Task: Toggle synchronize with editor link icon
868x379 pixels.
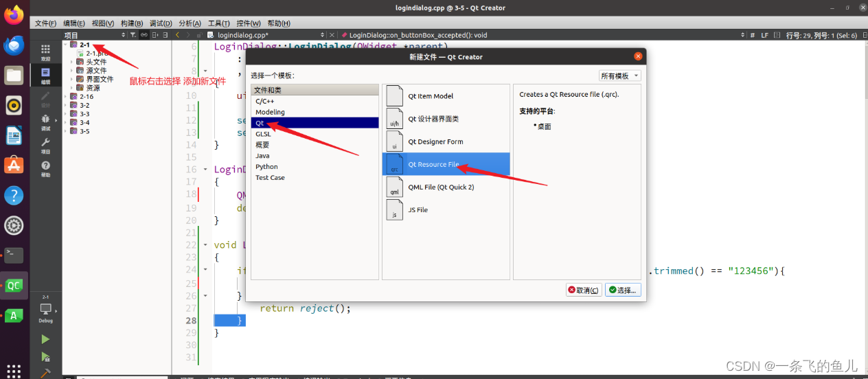Action: (x=144, y=34)
